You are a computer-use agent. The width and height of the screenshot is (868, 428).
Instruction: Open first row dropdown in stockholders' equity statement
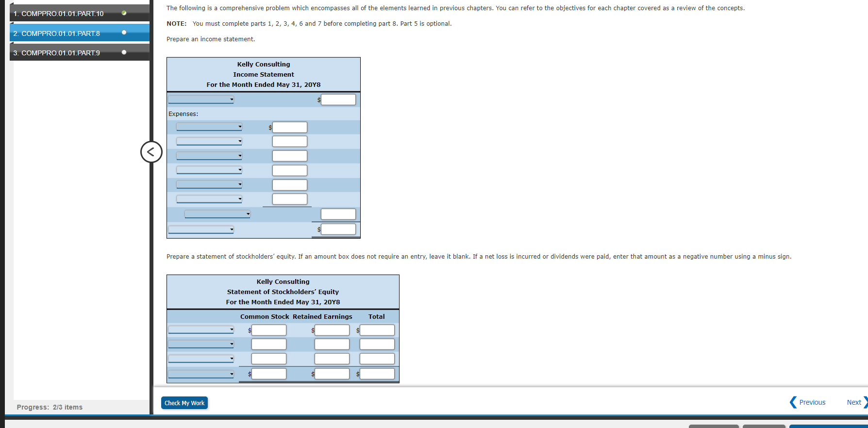coord(201,329)
